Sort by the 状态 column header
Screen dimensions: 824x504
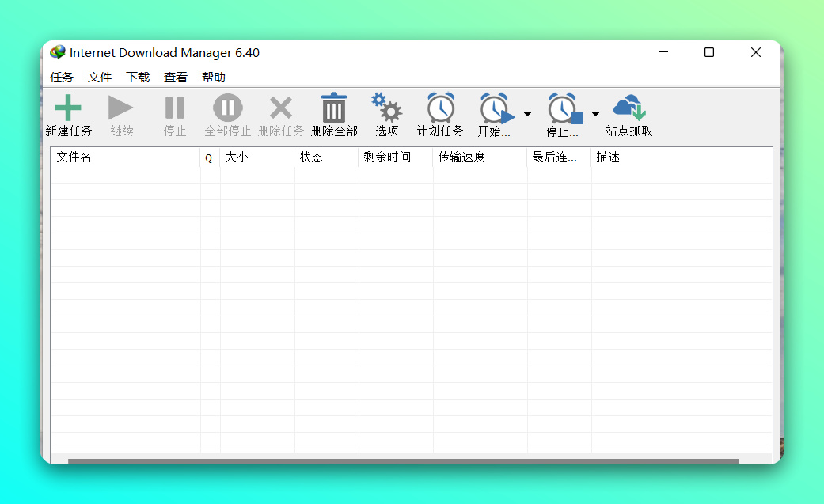tap(326, 157)
